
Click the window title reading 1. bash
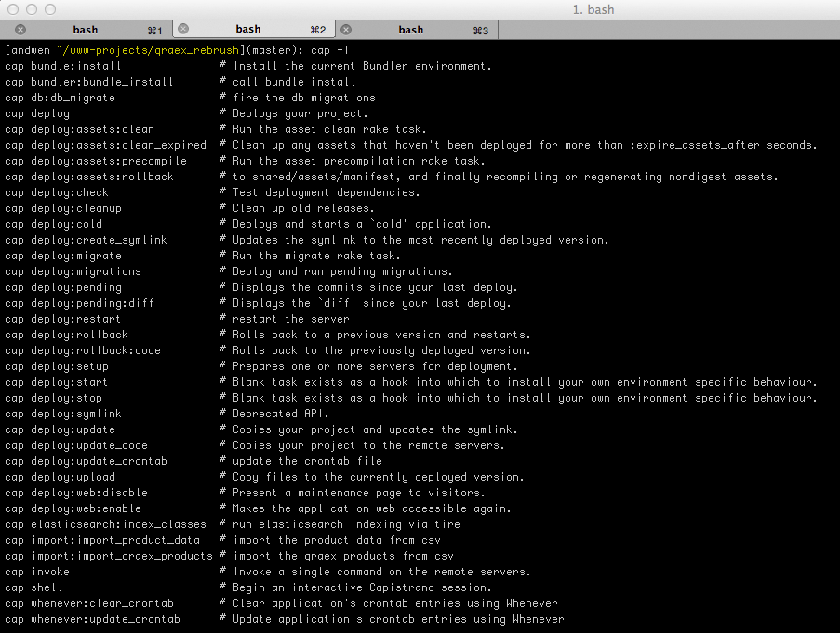pyautogui.click(x=593, y=8)
